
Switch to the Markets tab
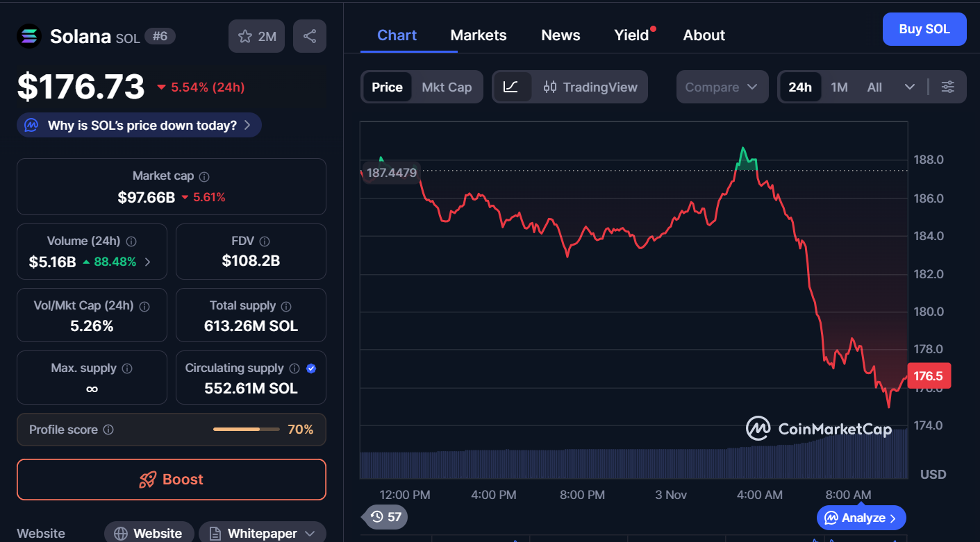[478, 35]
